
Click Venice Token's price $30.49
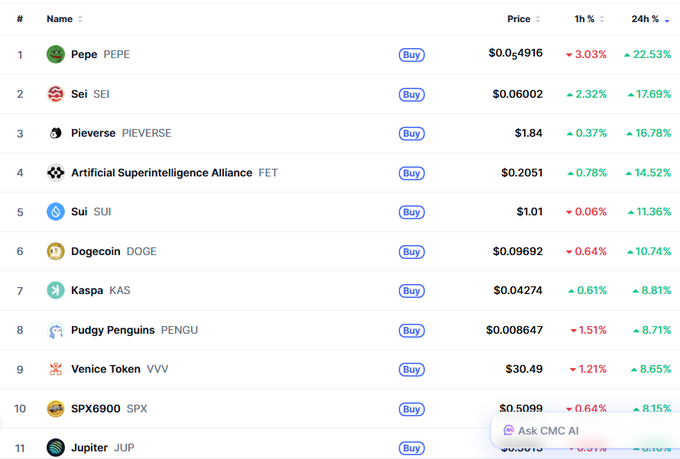[x=524, y=369]
